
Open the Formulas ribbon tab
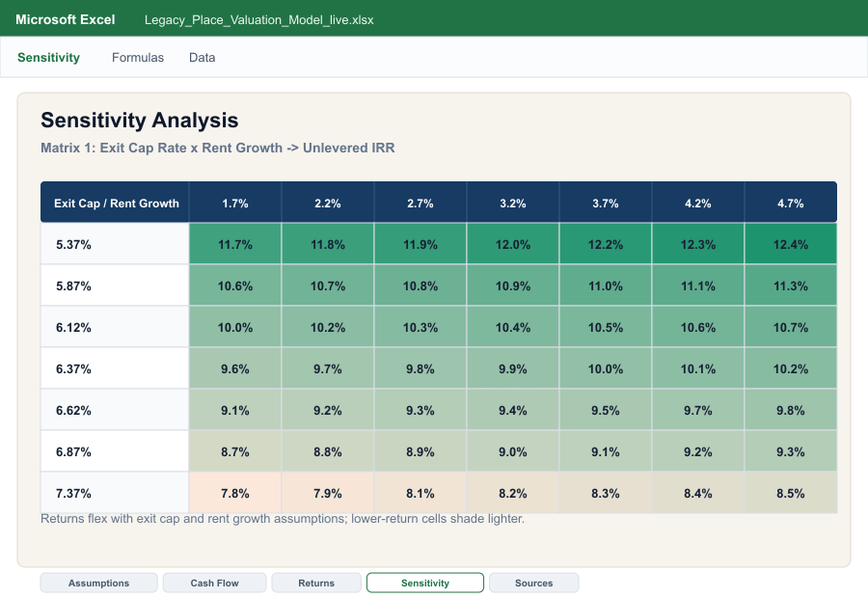[x=138, y=58]
